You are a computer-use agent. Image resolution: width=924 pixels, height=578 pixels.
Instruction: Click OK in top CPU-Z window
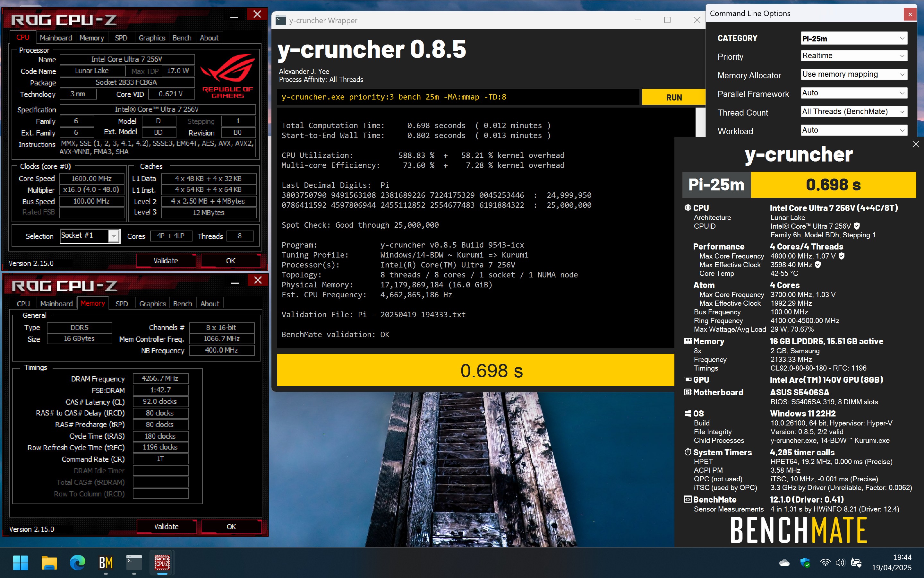[231, 261]
